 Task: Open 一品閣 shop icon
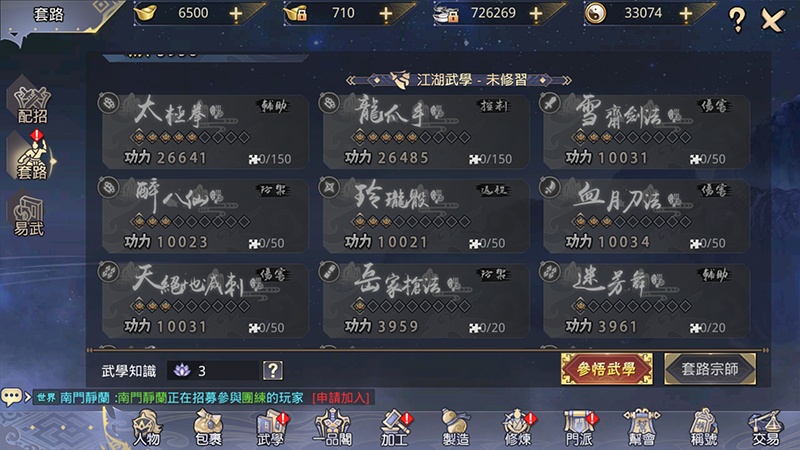pos(332,428)
